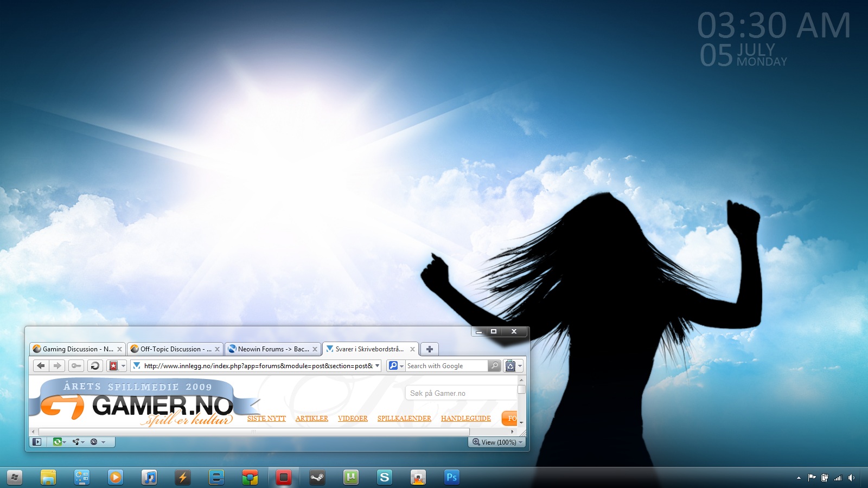Show hidden tray icons arrow

click(x=799, y=478)
